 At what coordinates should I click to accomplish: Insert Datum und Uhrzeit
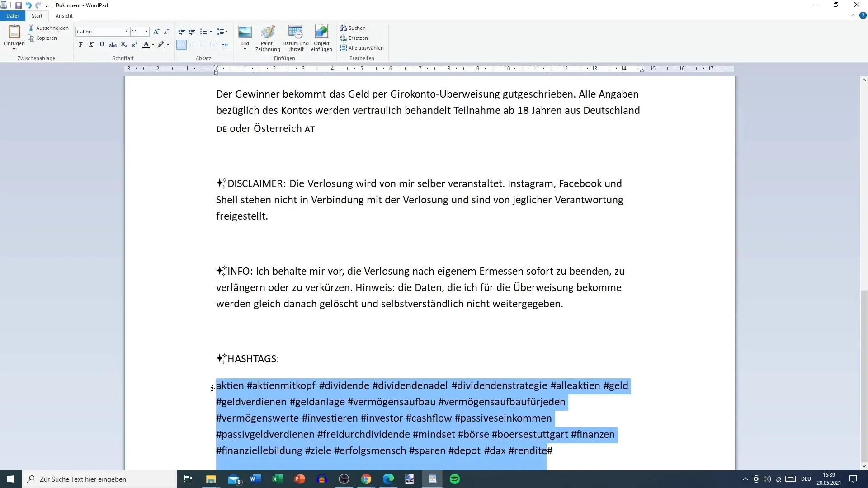(x=295, y=38)
